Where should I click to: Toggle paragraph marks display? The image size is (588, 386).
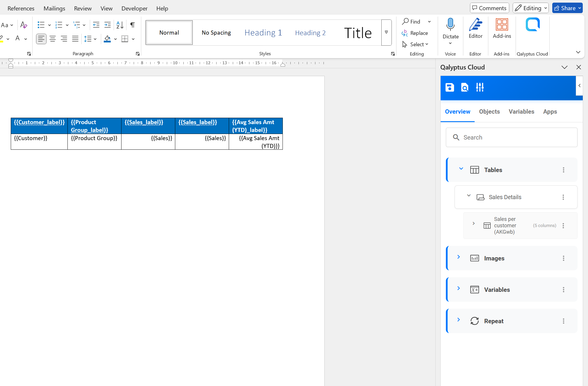[x=132, y=25]
